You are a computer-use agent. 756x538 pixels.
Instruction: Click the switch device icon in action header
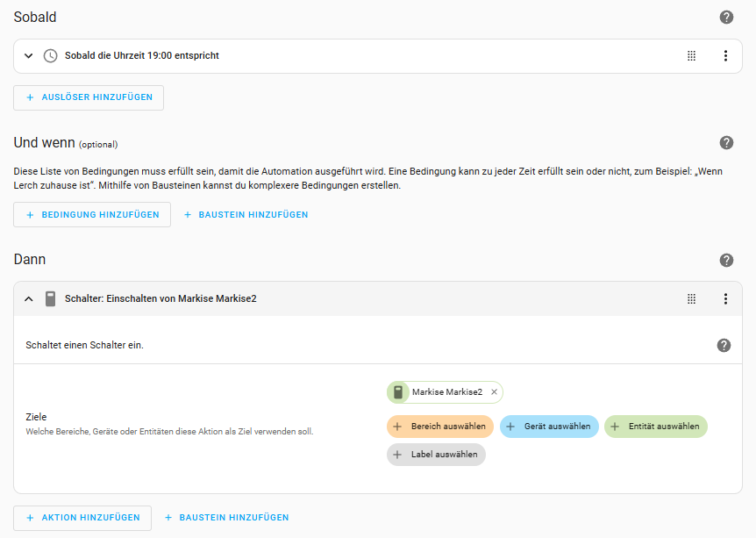[51, 298]
